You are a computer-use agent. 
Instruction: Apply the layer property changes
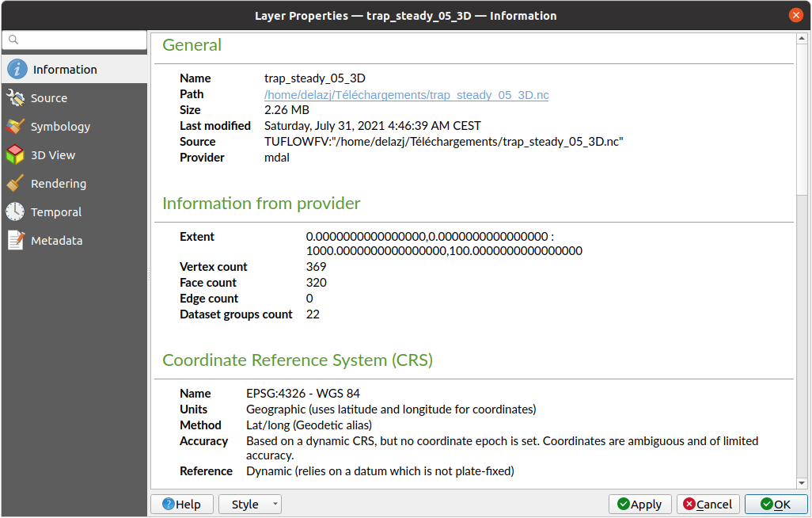click(x=639, y=505)
